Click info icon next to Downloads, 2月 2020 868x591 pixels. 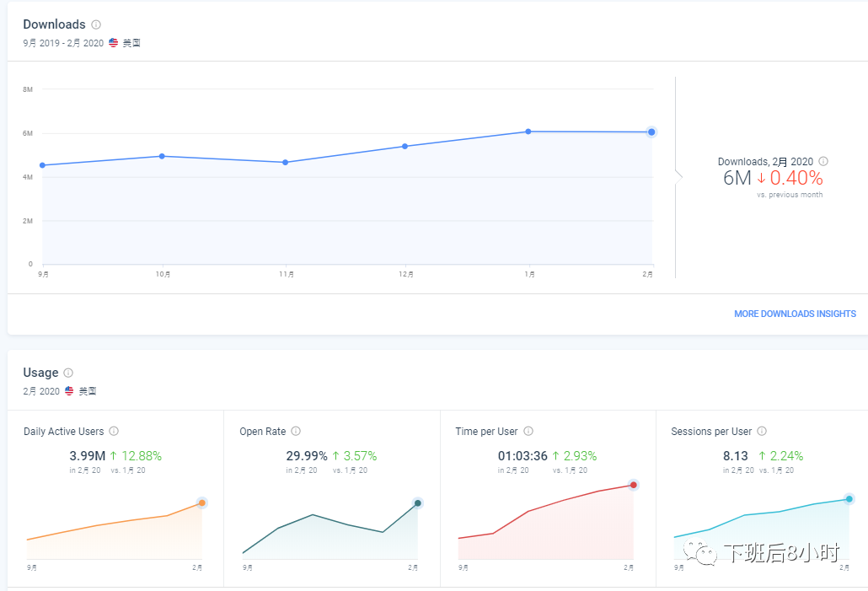[x=823, y=161]
